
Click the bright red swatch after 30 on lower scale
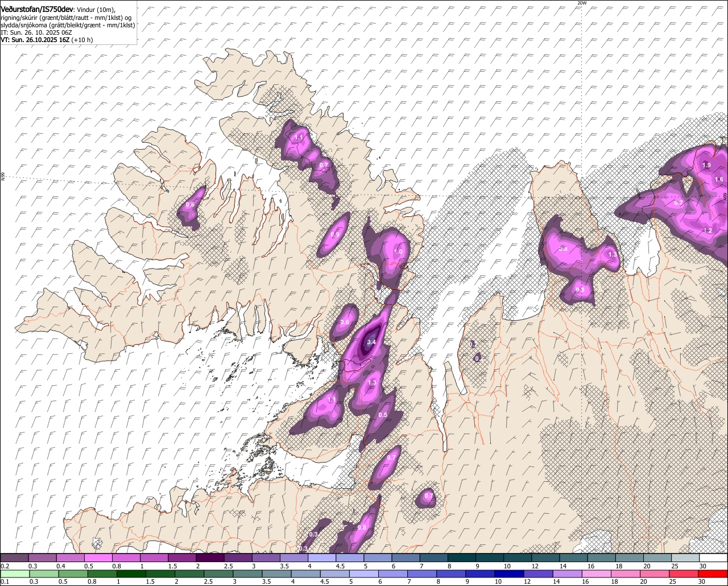(x=713, y=573)
